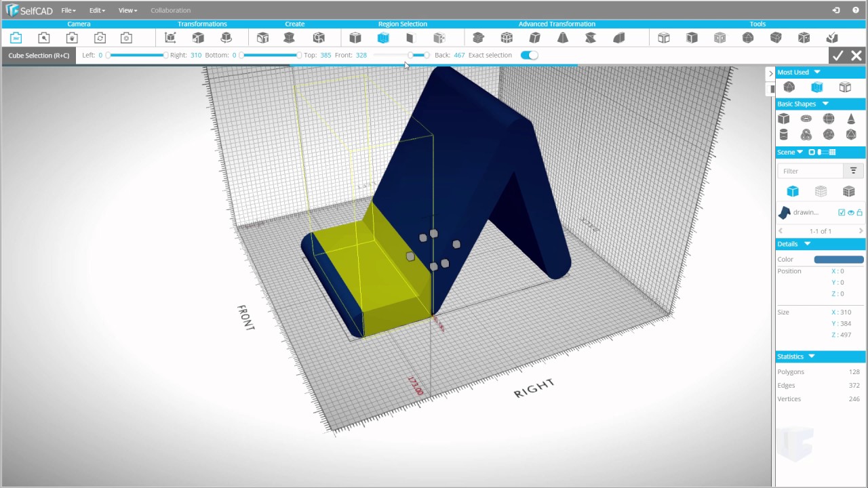Collapse the Basic Shapes section
The image size is (868, 488).
tap(825, 104)
